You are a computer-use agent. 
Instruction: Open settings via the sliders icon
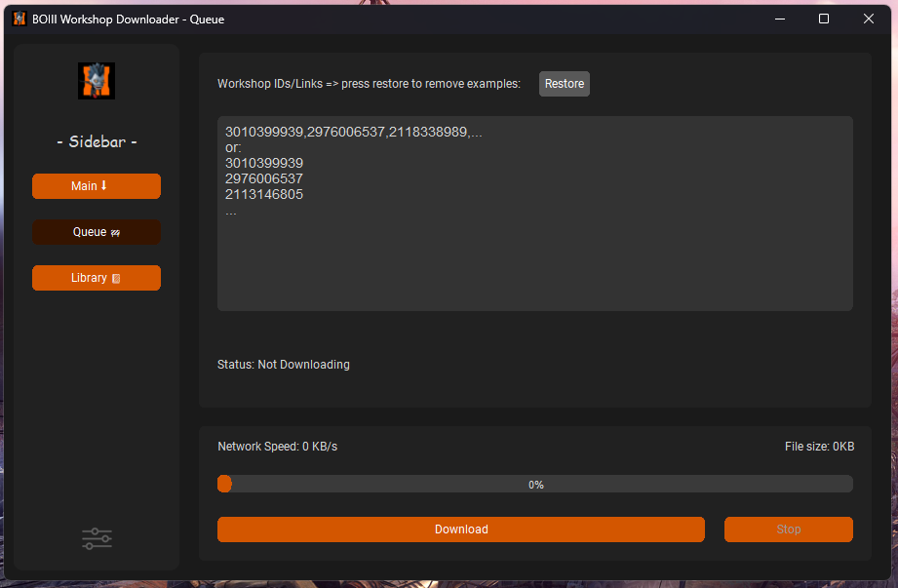coord(97,538)
